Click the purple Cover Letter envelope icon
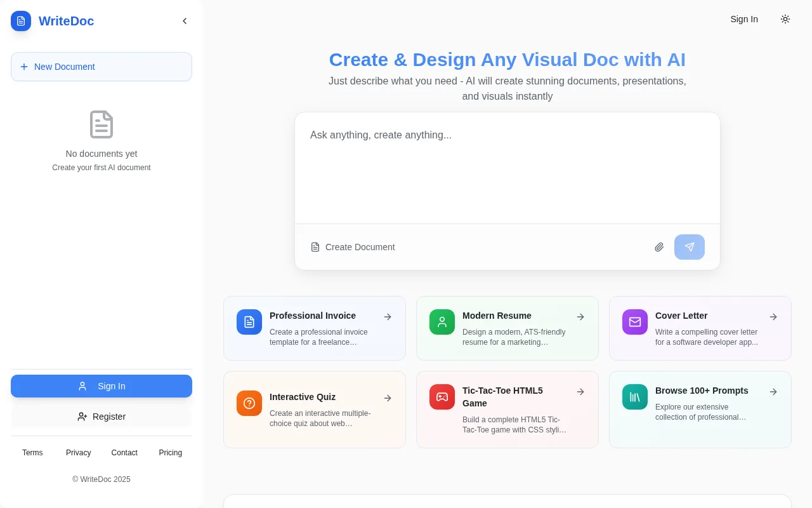 [x=635, y=322]
